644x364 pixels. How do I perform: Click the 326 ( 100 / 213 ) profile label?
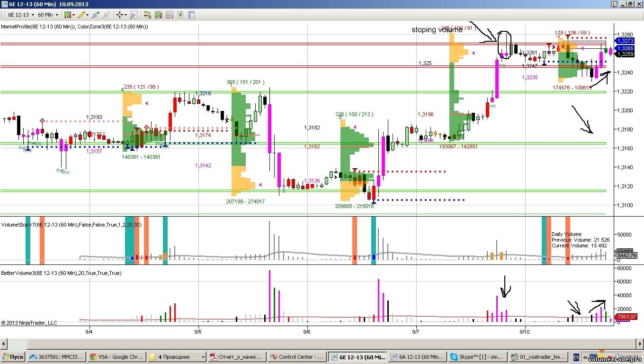coord(354,114)
